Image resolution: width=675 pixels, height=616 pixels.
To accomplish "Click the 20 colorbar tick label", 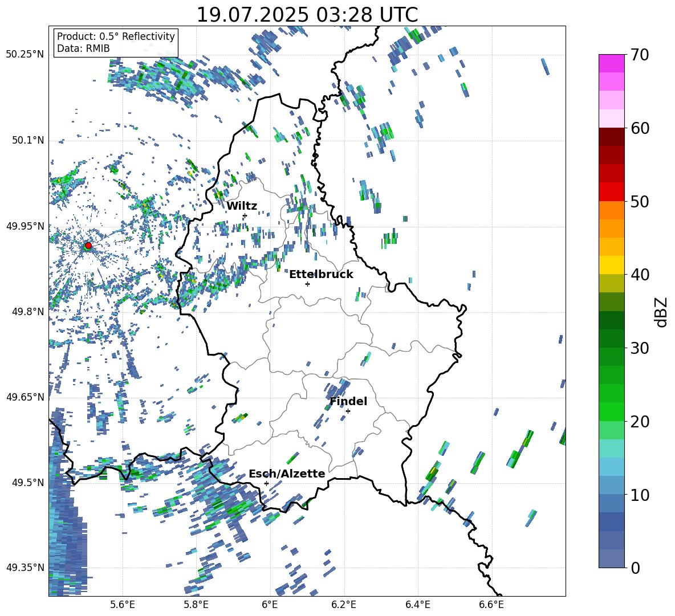I will tap(640, 422).
